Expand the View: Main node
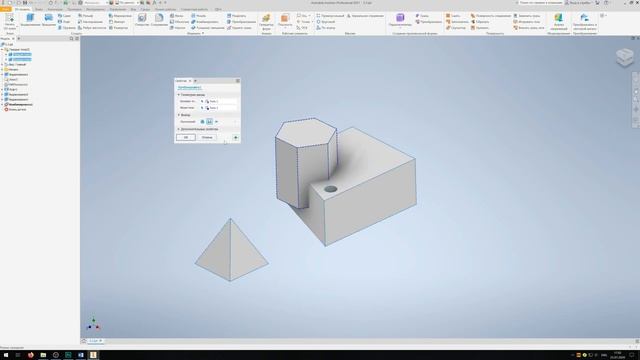The image size is (640, 360). pos(2,64)
